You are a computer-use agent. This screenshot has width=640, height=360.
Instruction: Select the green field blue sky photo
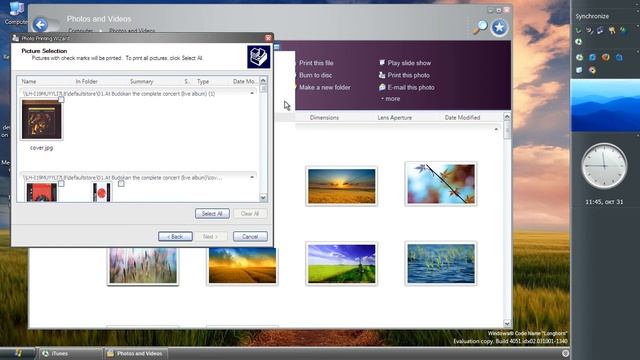point(341,263)
